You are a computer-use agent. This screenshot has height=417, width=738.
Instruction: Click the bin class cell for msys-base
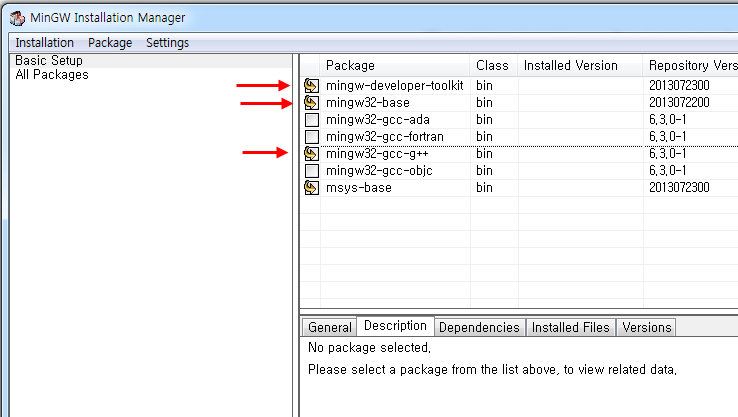(x=484, y=187)
